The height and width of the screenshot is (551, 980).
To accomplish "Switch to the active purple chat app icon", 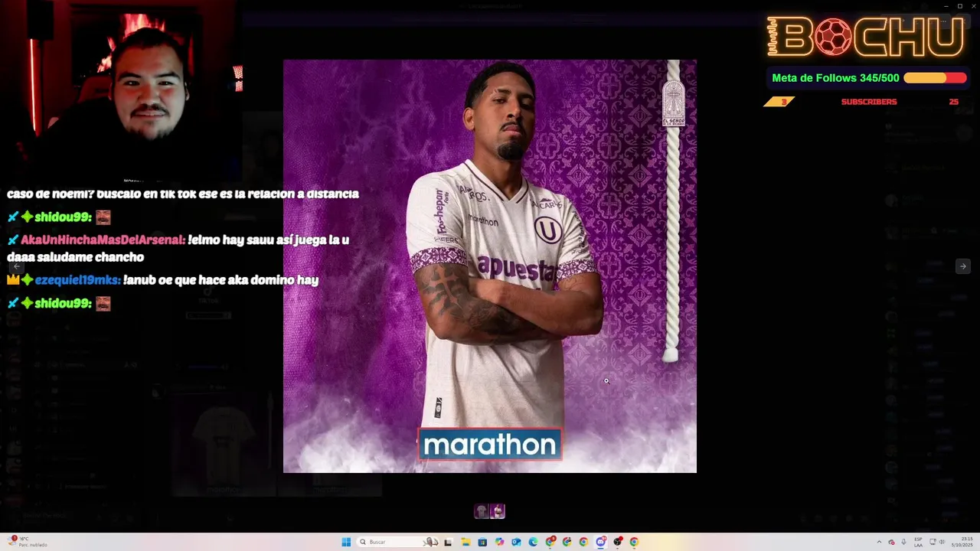I will point(601,542).
